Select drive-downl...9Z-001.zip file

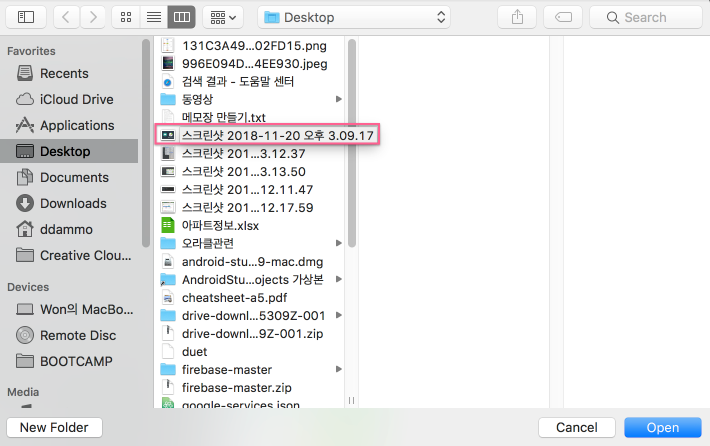[x=249, y=334]
